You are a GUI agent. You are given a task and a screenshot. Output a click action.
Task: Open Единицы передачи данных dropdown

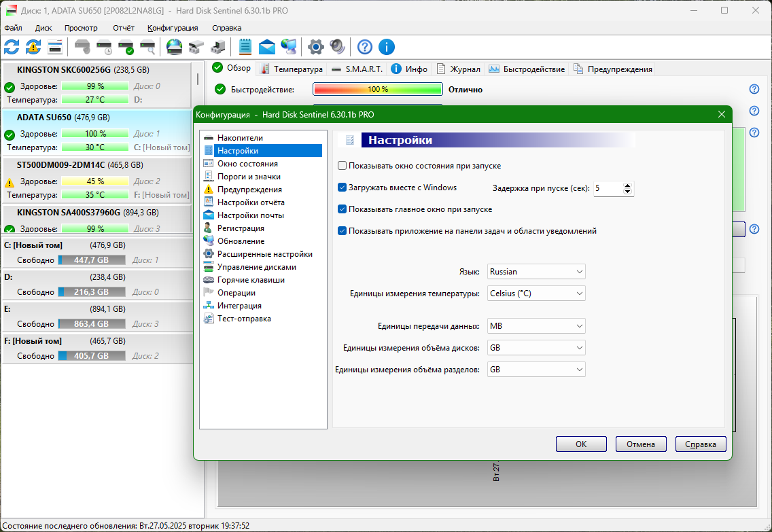pyautogui.click(x=536, y=326)
